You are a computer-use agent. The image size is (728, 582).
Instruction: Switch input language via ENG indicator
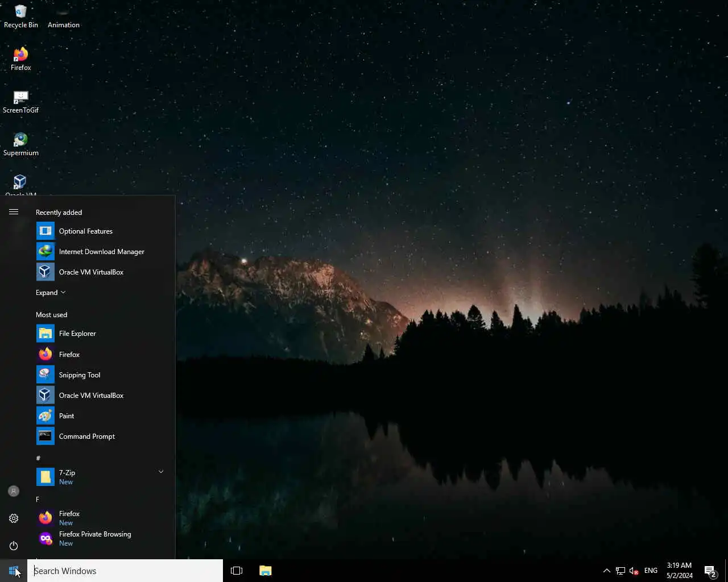[651, 571]
